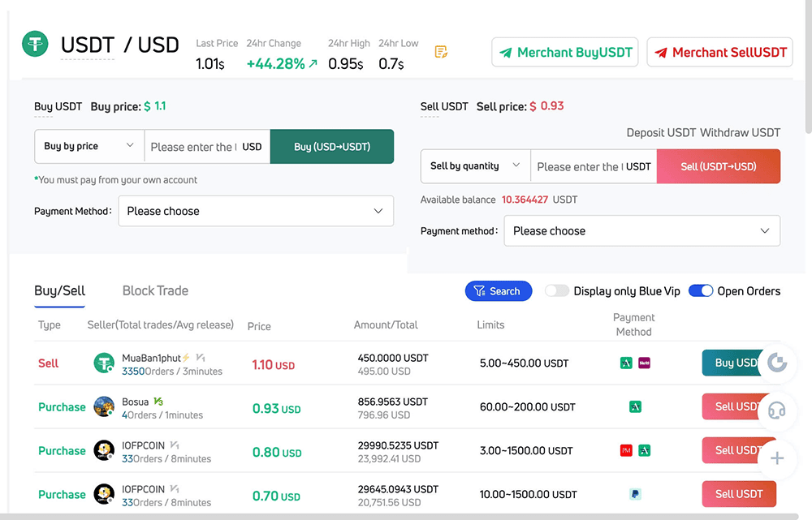Toggle Display only Blue Vip switch
The width and height of the screenshot is (812, 520).
tap(557, 290)
